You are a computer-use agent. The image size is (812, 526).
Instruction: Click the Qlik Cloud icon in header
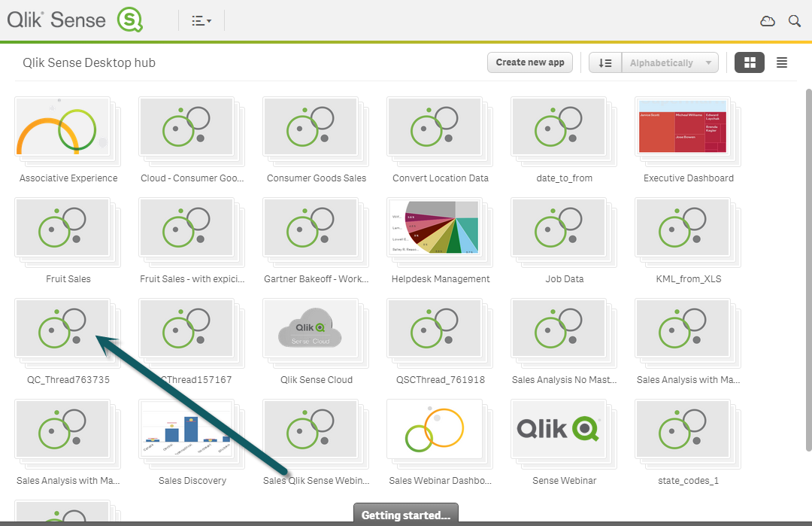point(768,21)
